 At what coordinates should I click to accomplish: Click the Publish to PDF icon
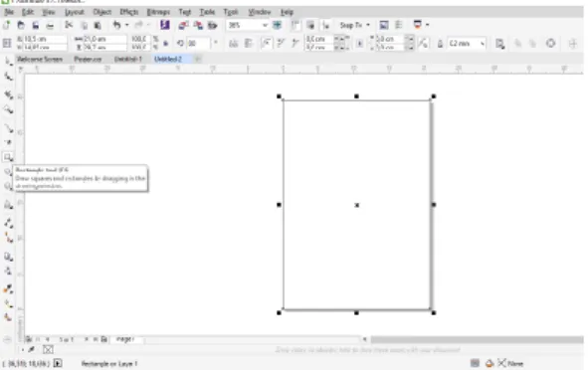click(213, 25)
